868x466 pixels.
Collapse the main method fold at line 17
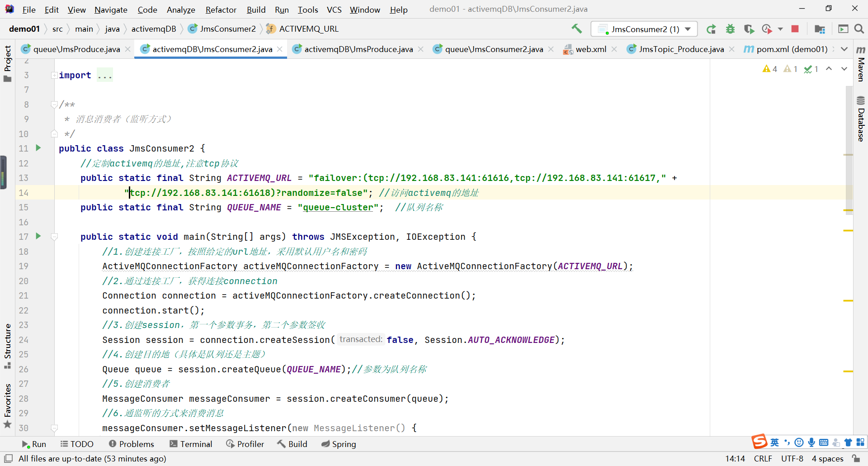[x=54, y=237]
